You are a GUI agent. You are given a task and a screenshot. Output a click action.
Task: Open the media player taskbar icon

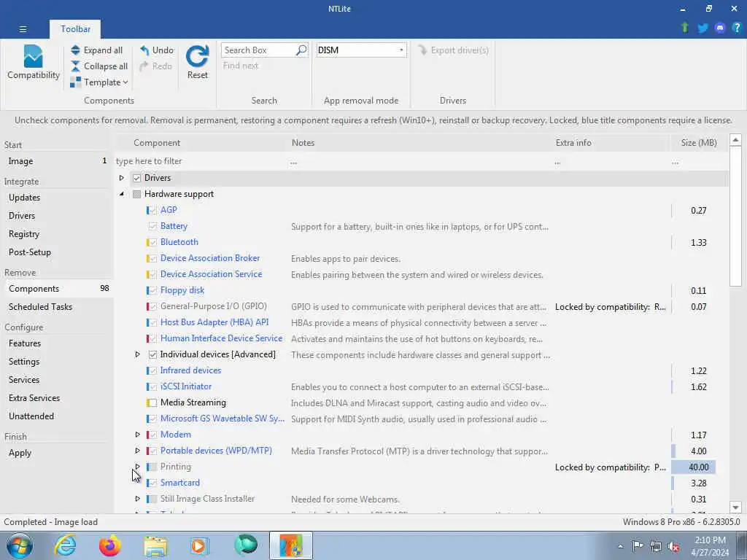199,545
